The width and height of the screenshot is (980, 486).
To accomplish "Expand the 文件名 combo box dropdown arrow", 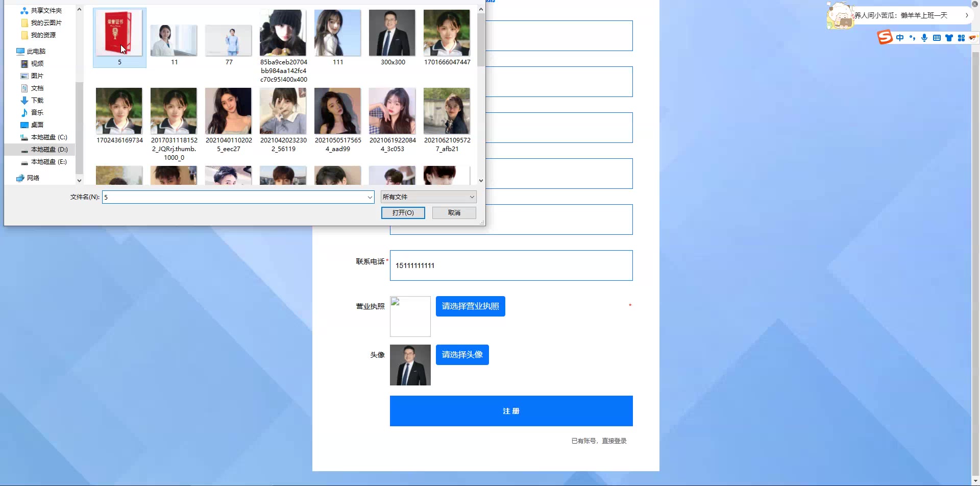I will click(370, 197).
